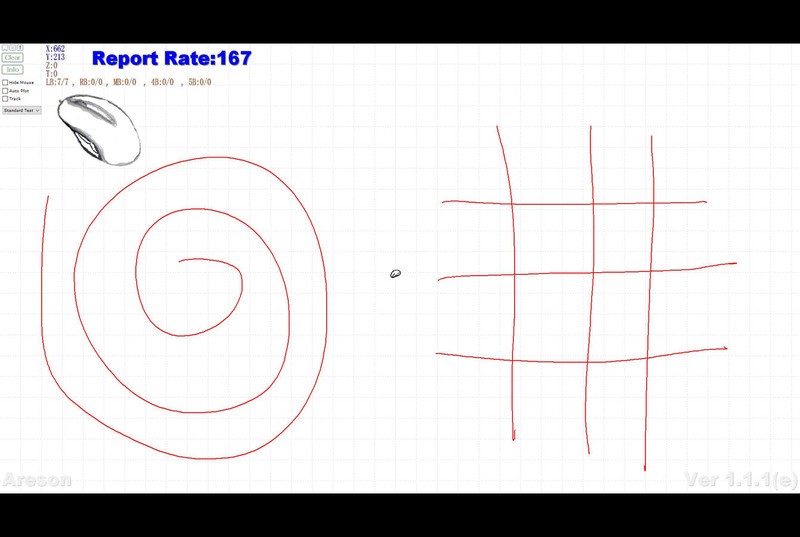The height and width of the screenshot is (537, 800).
Task: Click the Clear button
Action: [x=12, y=58]
